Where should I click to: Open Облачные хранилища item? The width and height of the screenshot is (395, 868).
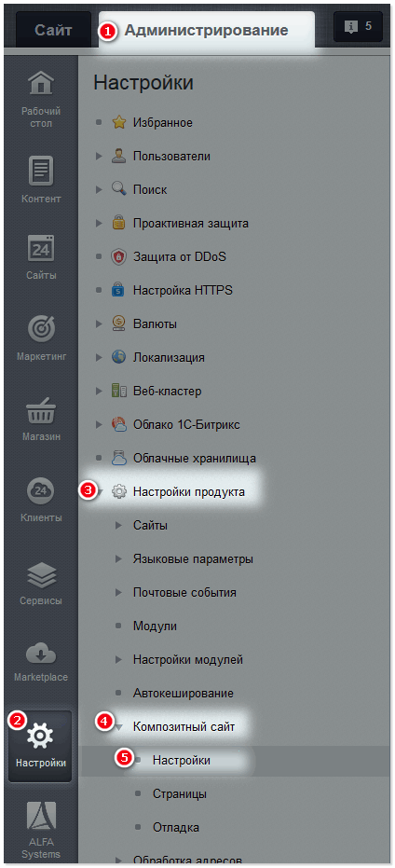pos(194,459)
